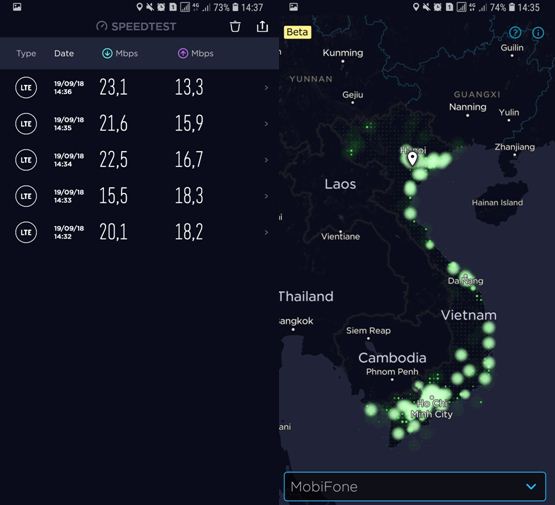Sort by the upload Mbps arrow icon

tap(183, 53)
